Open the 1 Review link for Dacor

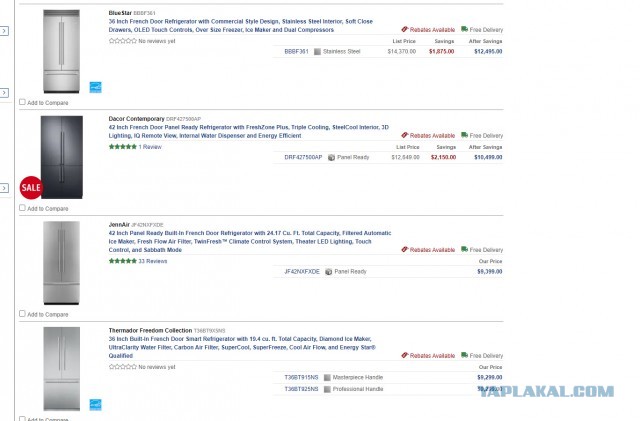pos(150,147)
